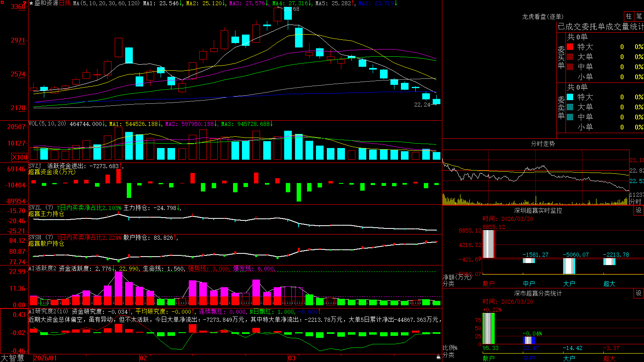Viewport: 644px width, 362px height.
Task: Click the 22.47 中户 ratio bar
Action: pos(529,341)
